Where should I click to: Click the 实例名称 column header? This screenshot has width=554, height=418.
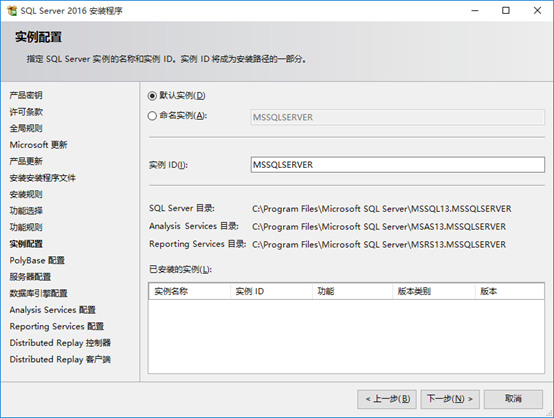(189, 292)
